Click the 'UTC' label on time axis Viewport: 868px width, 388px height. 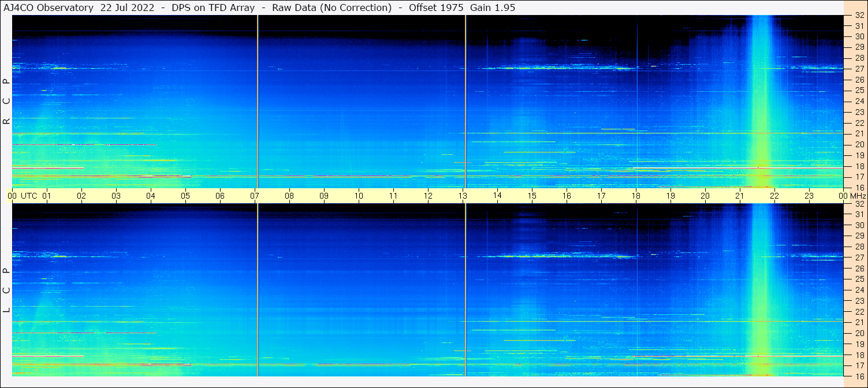pos(29,196)
